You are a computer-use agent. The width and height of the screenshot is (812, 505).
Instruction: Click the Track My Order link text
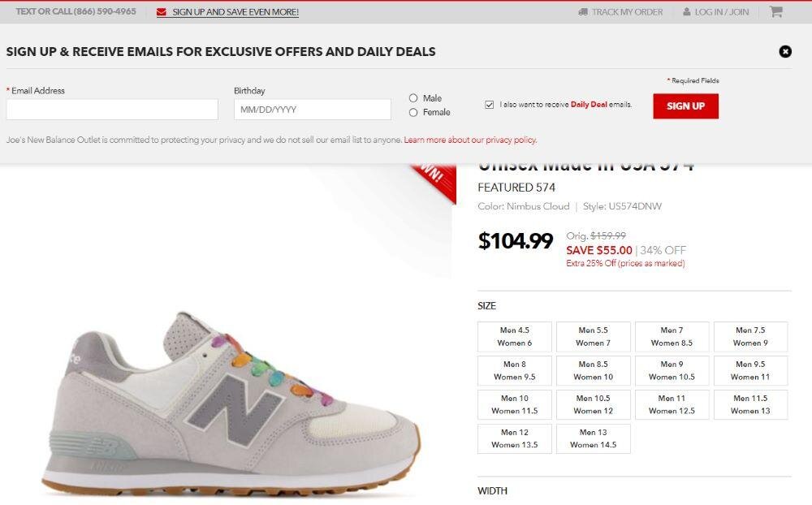627,12
